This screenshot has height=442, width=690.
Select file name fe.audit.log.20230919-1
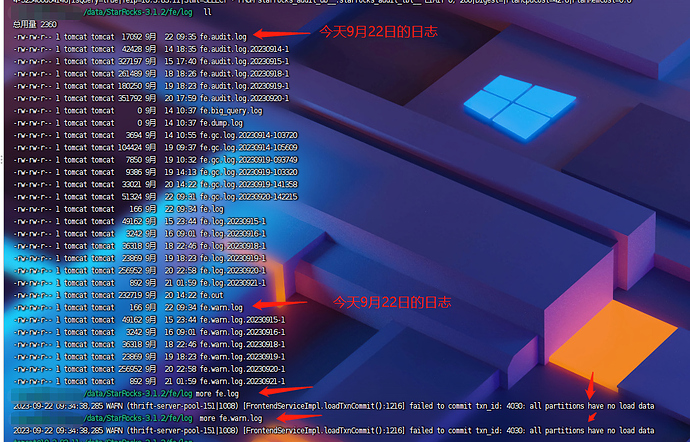[244, 86]
